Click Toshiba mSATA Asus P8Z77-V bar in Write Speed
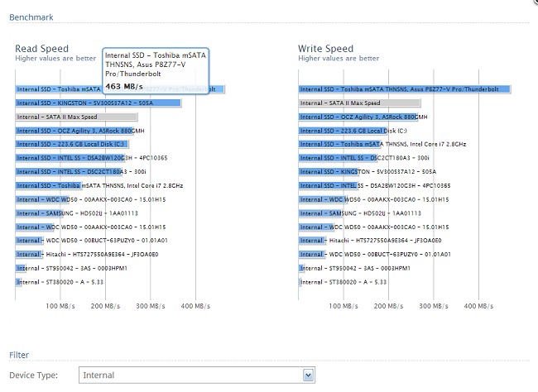Viewport: 538px width, 392px height. [405, 89]
